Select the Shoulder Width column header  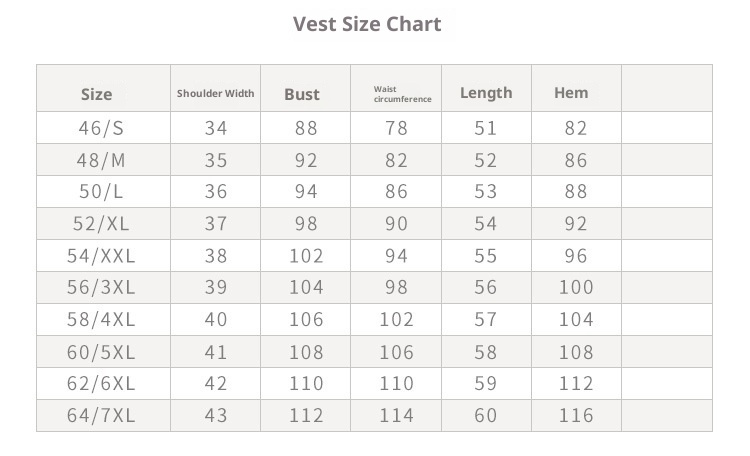pyautogui.click(x=215, y=94)
